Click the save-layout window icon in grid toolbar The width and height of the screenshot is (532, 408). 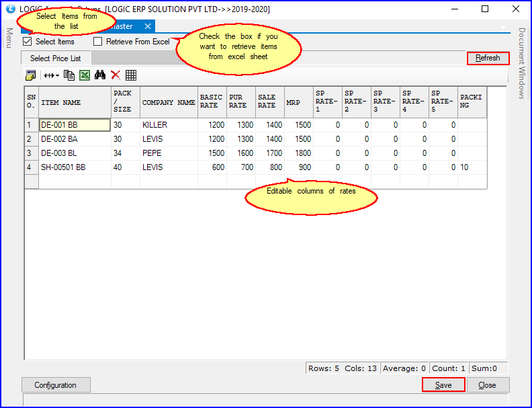[x=30, y=75]
